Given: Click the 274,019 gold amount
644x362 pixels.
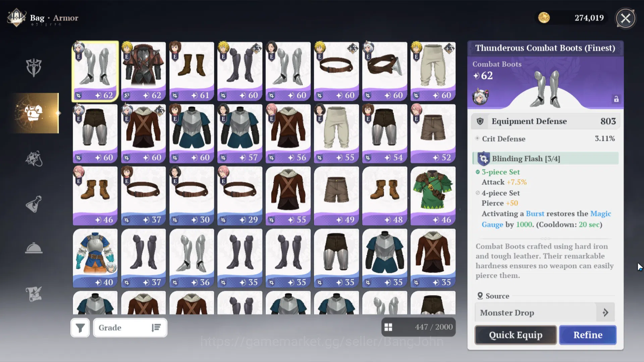Looking at the screenshot, I should click(x=589, y=18).
